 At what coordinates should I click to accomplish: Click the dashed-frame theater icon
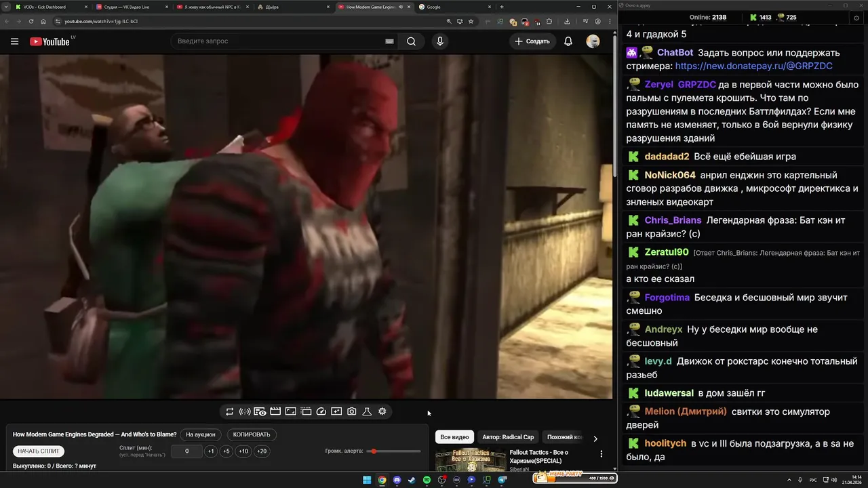coord(306,411)
